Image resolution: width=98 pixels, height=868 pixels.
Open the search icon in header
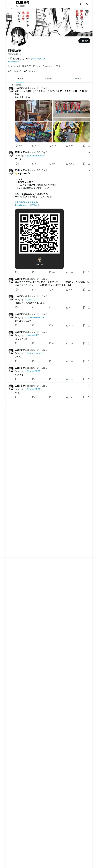click(88, 4)
